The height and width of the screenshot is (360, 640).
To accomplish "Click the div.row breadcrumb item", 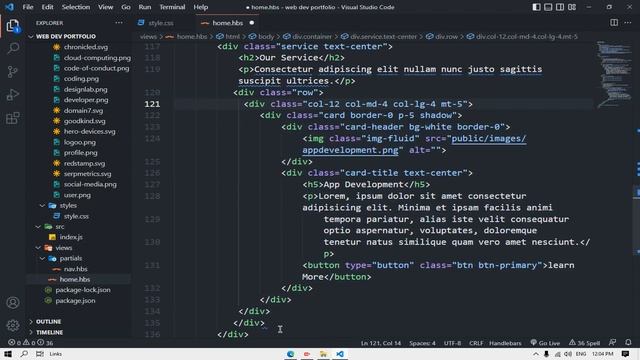I will pos(442,37).
